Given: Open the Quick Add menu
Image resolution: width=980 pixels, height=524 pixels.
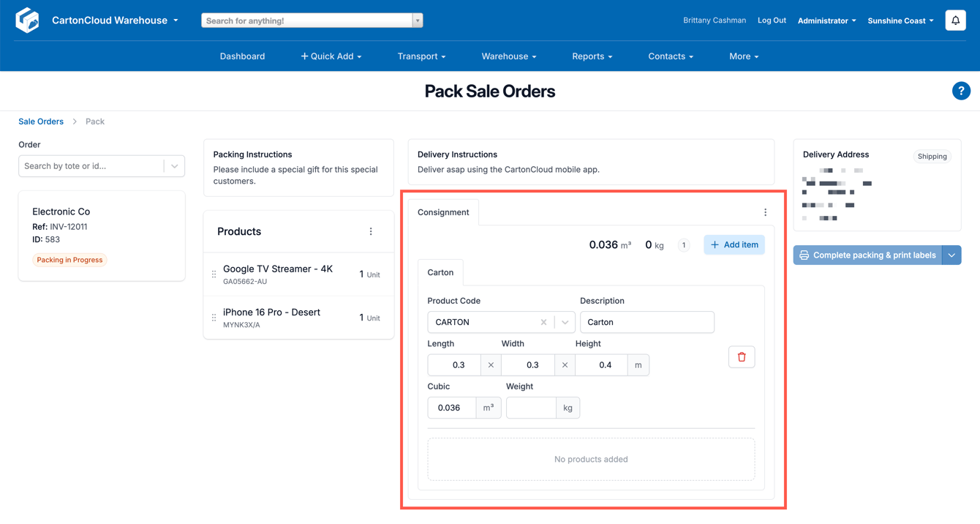Looking at the screenshot, I should click(331, 56).
